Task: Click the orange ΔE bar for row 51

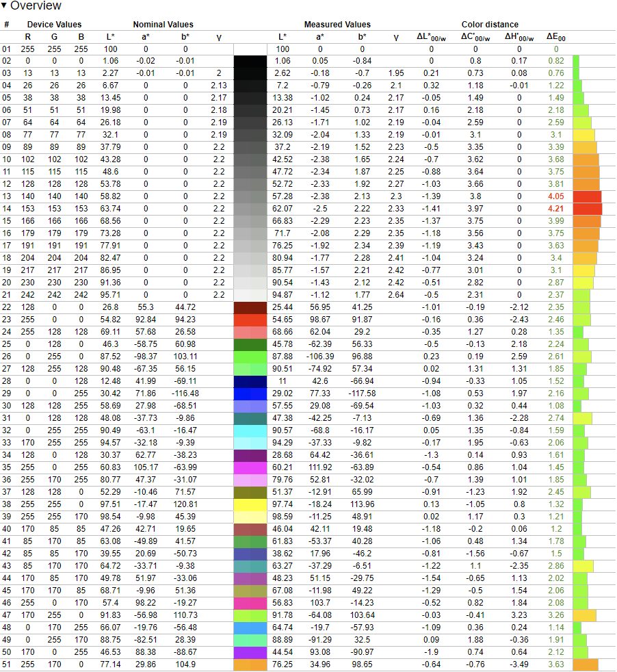Action: [x=585, y=664]
